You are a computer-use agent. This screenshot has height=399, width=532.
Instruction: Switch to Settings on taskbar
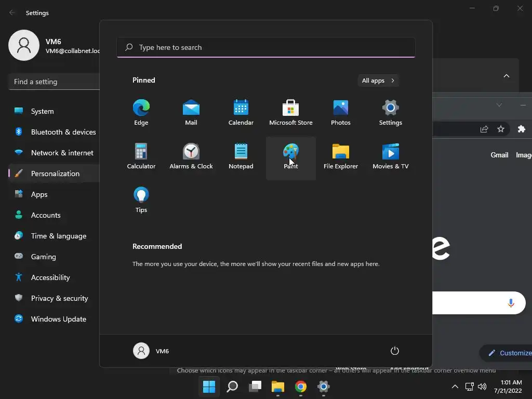[x=324, y=387]
